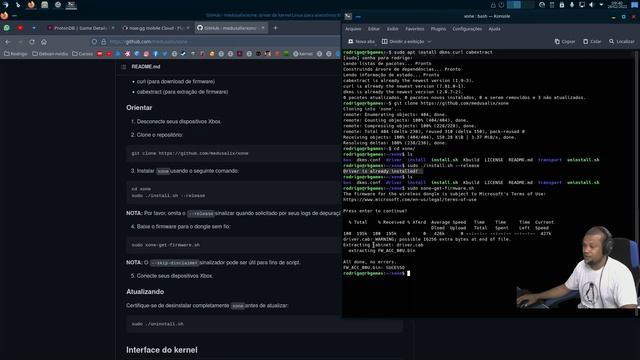Close the GitHub medusalix/xone tab
The width and height of the screenshot is (640, 360).
point(263,28)
